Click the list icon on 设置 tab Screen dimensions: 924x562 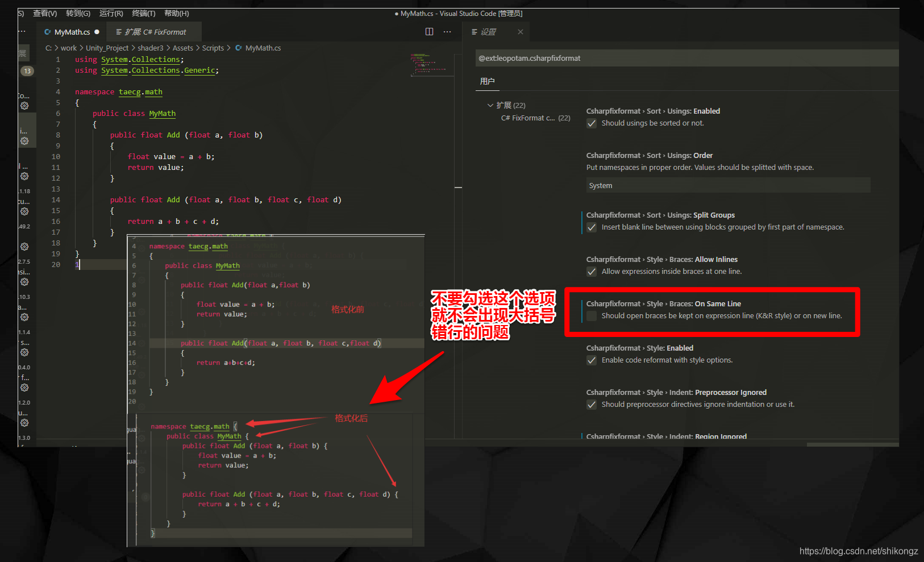[475, 32]
